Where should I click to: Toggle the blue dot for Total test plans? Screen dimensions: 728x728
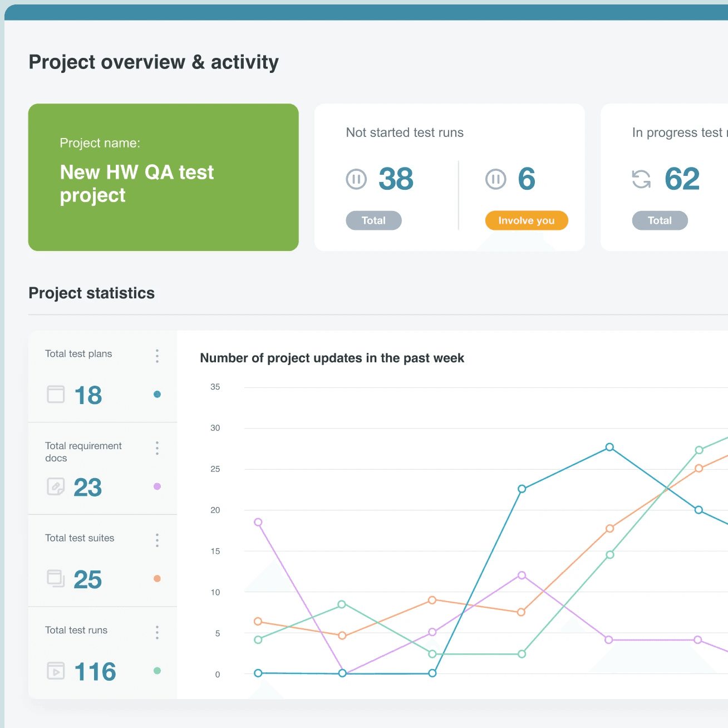[157, 394]
